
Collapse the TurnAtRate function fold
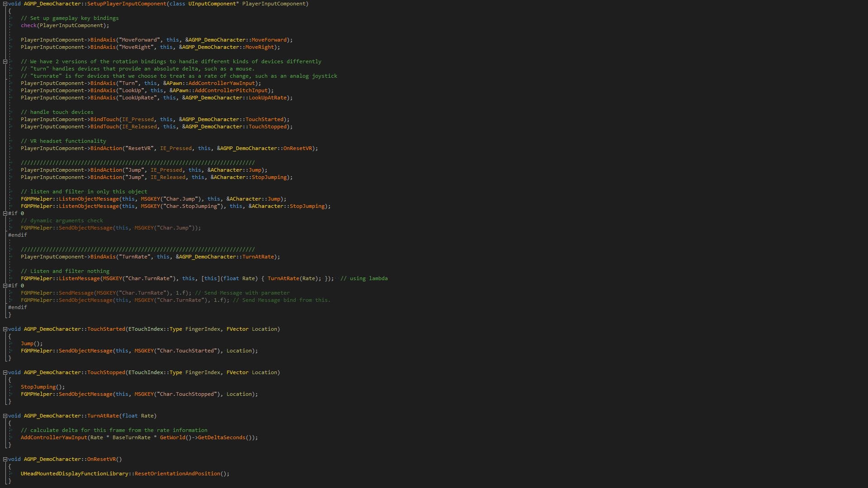[x=5, y=416]
